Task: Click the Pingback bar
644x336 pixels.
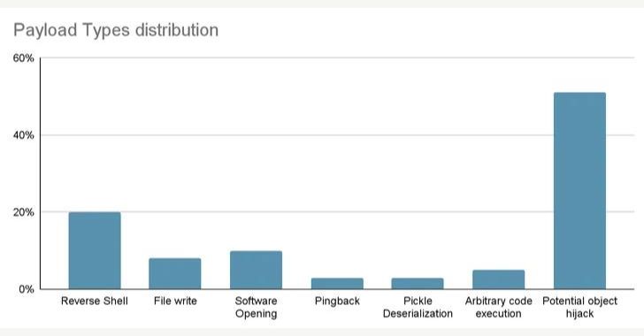Action: pyautogui.click(x=337, y=284)
